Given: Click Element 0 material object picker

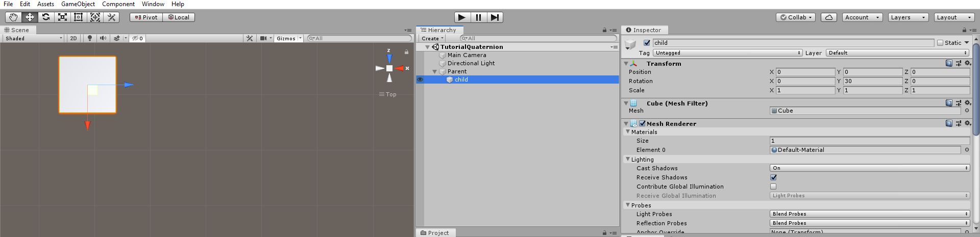Looking at the screenshot, I should [967, 150].
